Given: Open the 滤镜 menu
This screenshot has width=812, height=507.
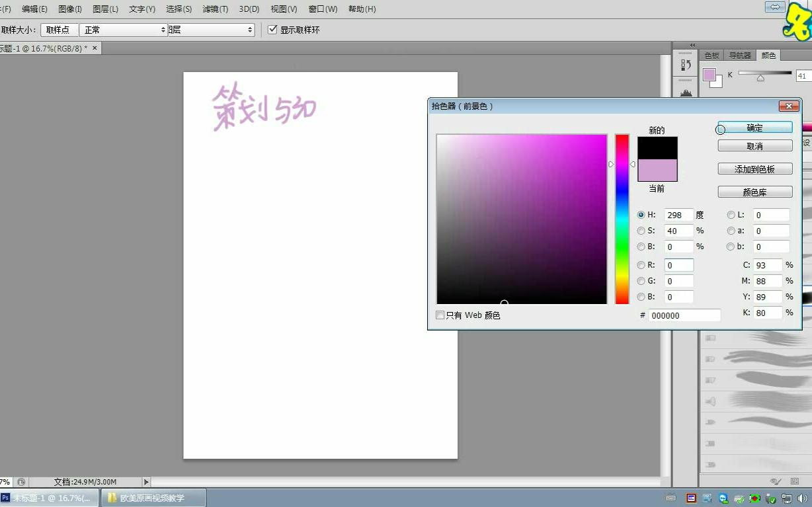Looking at the screenshot, I should (215, 9).
